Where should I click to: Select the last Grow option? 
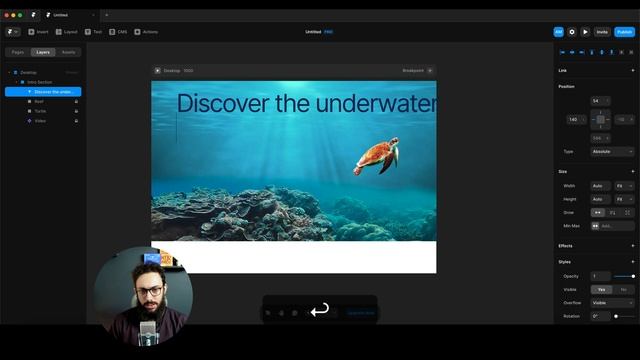(627, 213)
